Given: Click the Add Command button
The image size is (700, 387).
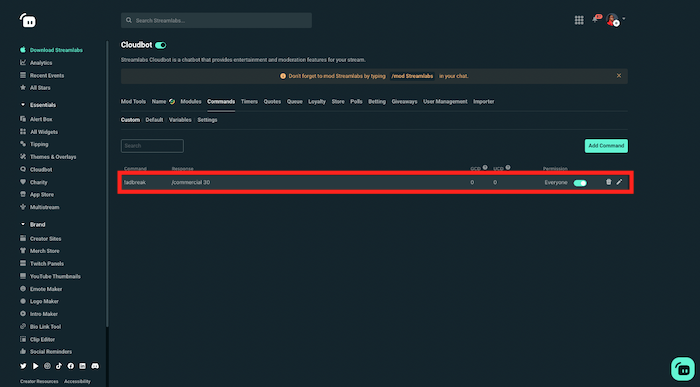Looking at the screenshot, I should tap(606, 146).
